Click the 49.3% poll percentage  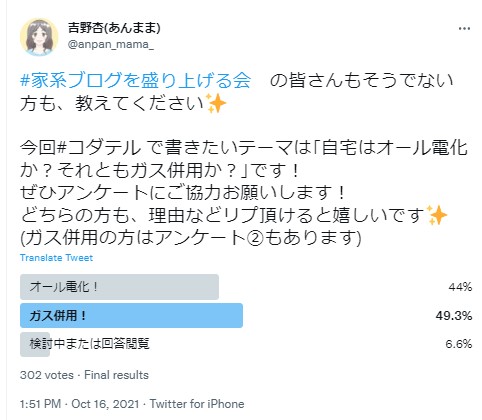point(454,315)
